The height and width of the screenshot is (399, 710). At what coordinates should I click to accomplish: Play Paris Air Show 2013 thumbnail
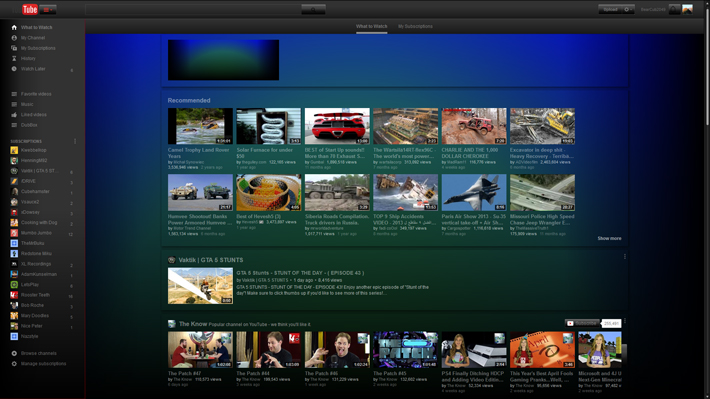(474, 192)
